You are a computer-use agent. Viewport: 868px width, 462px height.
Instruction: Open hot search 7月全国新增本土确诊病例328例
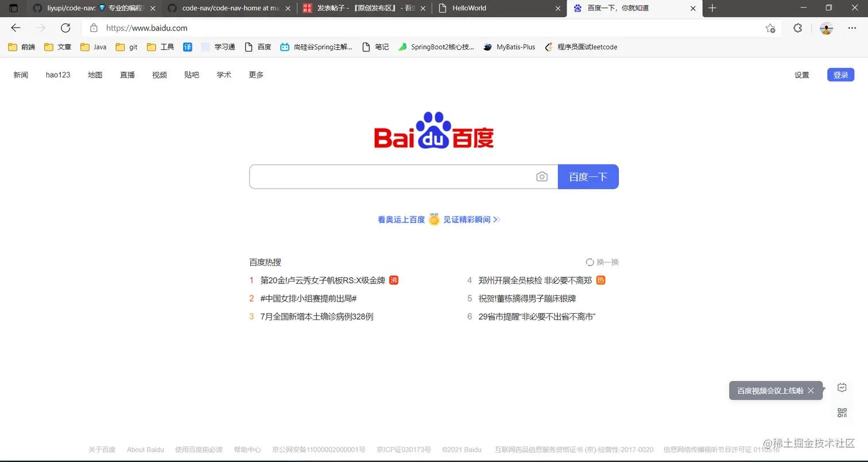pos(316,317)
